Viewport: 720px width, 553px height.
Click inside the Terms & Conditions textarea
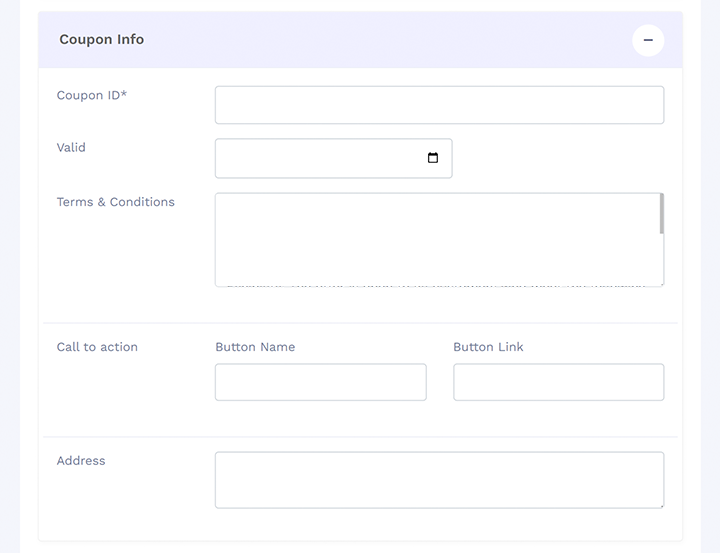[x=437, y=239]
